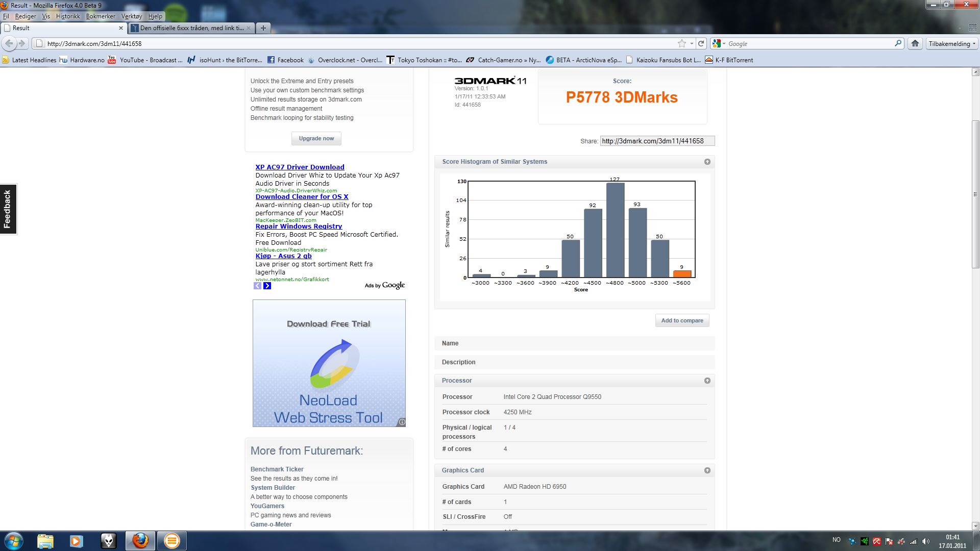Open the BETA - ArcticNova eSp bookmark

584,60
